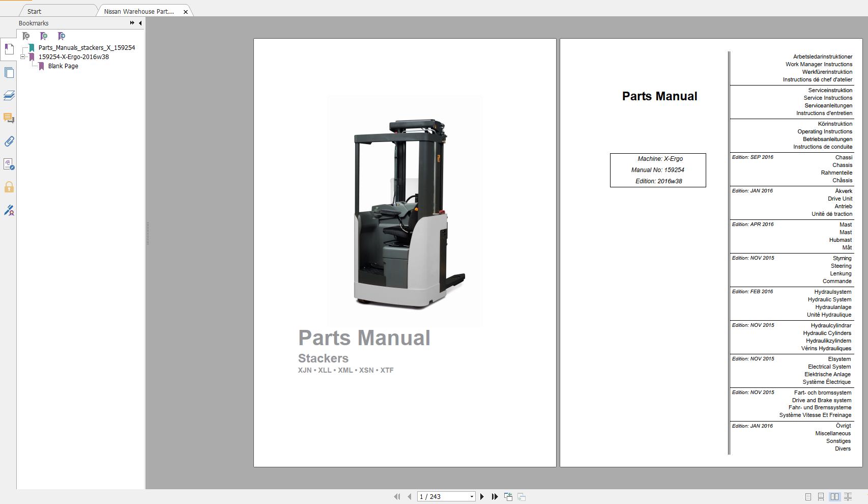Switch to single page view
Image resolution: width=868 pixels, height=504 pixels.
[x=808, y=496]
